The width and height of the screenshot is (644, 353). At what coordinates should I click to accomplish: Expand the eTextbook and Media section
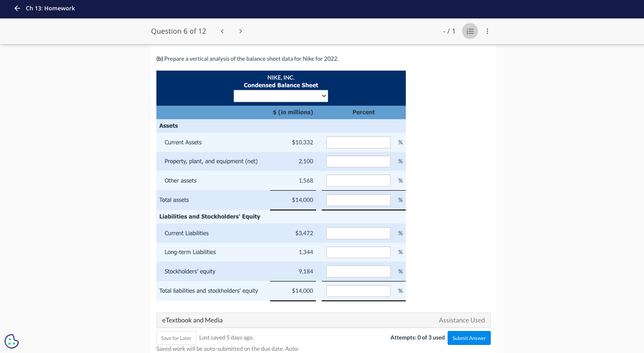click(324, 320)
